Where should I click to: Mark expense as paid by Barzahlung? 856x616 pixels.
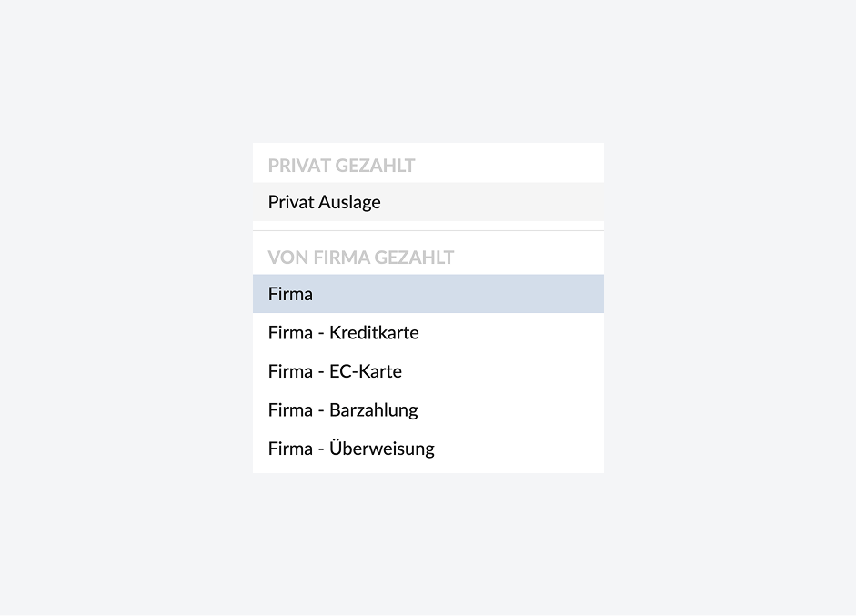pyautogui.click(x=428, y=410)
